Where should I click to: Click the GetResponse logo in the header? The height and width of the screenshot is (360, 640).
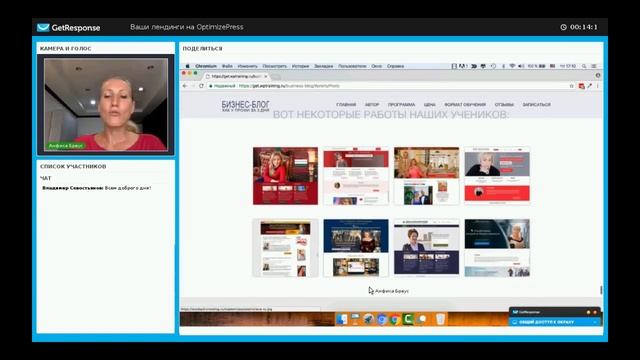tap(68, 27)
